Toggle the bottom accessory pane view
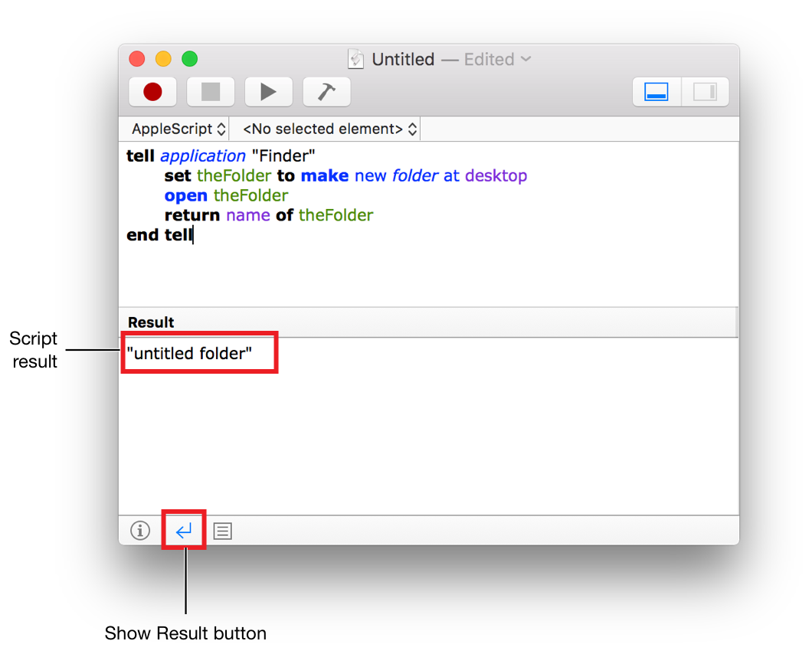 tap(656, 92)
